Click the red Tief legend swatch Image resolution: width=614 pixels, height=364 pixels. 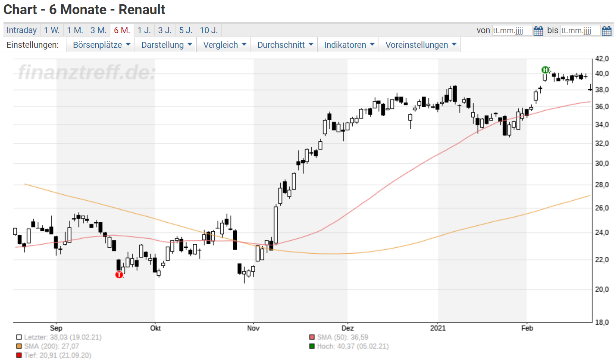click(x=19, y=355)
